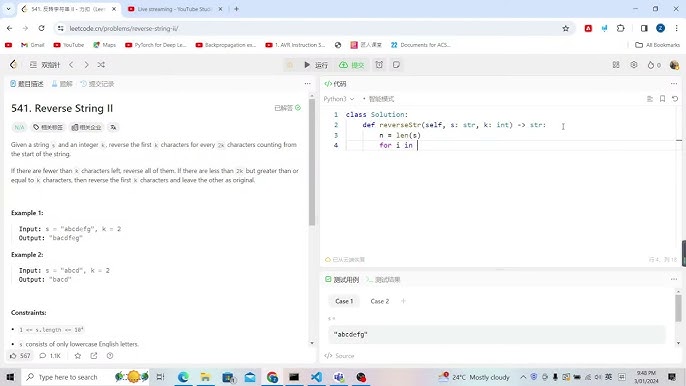The height and width of the screenshot is (386, 686).
Task: Expand the description panel three-dots menu
Action: [x=308, y=84]
